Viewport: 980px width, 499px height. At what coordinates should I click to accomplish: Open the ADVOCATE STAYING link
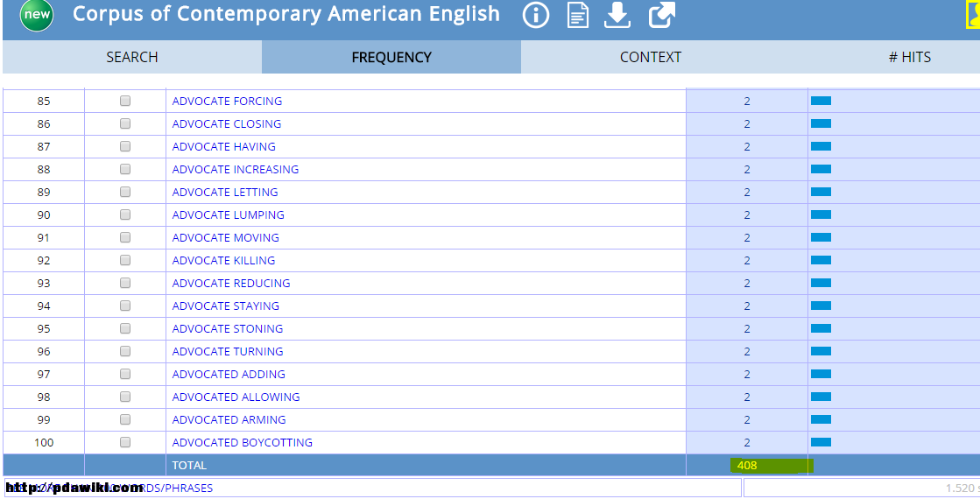tap(226, 306)
